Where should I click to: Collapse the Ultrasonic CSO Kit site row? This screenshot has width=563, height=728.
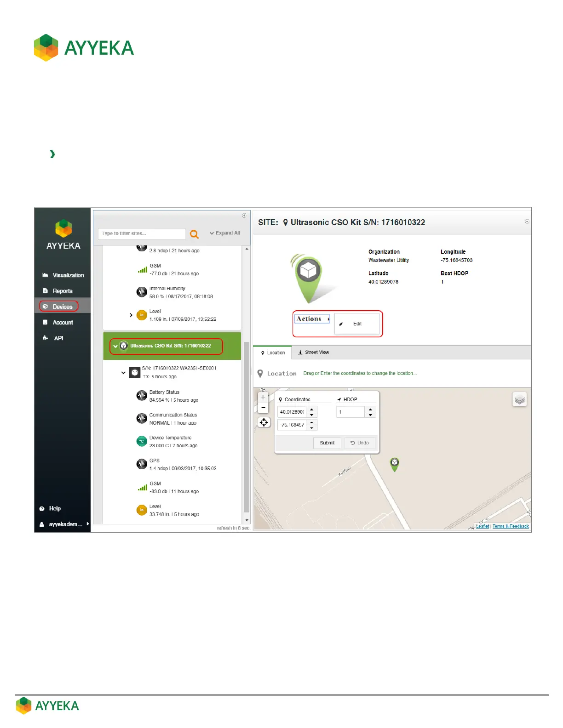click(x=115, y=346)
